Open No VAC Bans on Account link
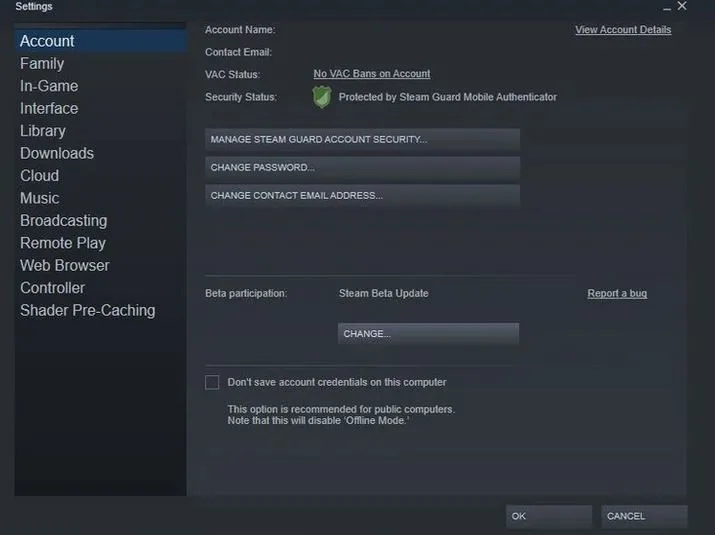The width and height of the screenshot is (715, 535). coord(372,74)
